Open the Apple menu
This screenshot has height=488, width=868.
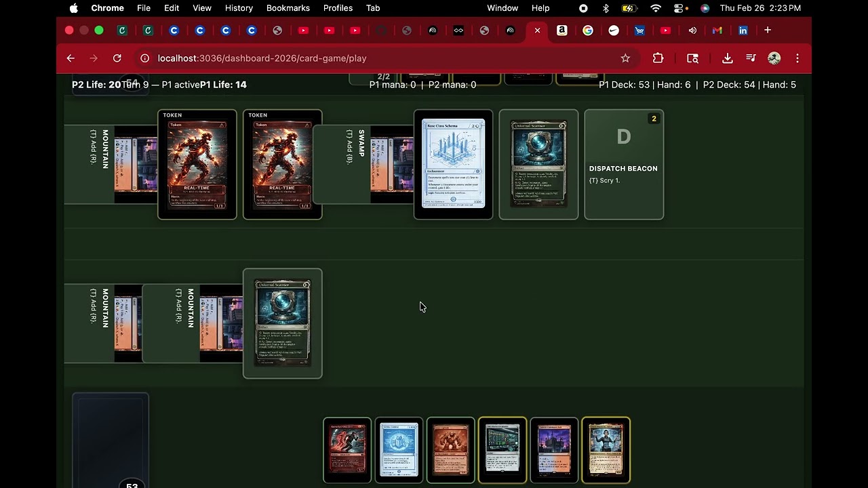(73, 8)
